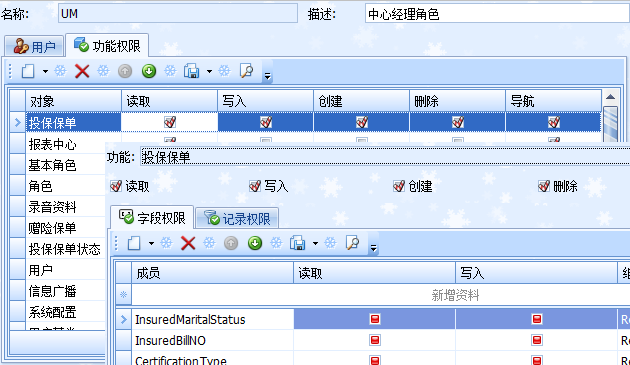Viewport: 630px width, 365px height.
Task: Click 创建 column header
Action: tap(362, 101)
